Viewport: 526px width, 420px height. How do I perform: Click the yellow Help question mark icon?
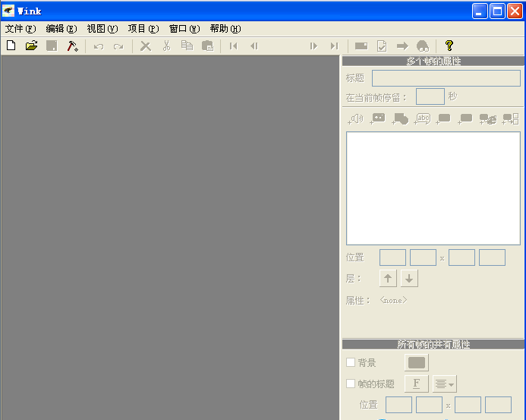tap(449, 46)
